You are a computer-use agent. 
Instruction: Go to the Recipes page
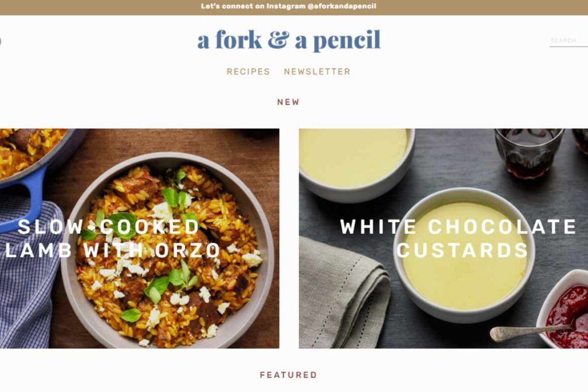coord(248,72)
